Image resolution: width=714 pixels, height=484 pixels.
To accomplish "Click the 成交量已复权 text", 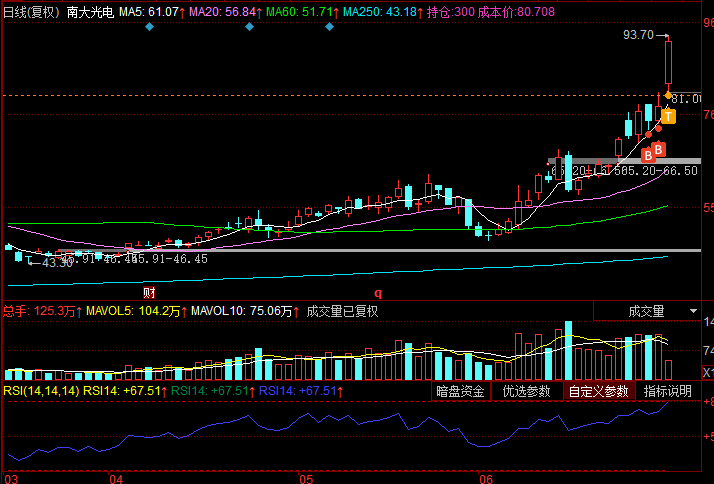I will click(342, 311).
